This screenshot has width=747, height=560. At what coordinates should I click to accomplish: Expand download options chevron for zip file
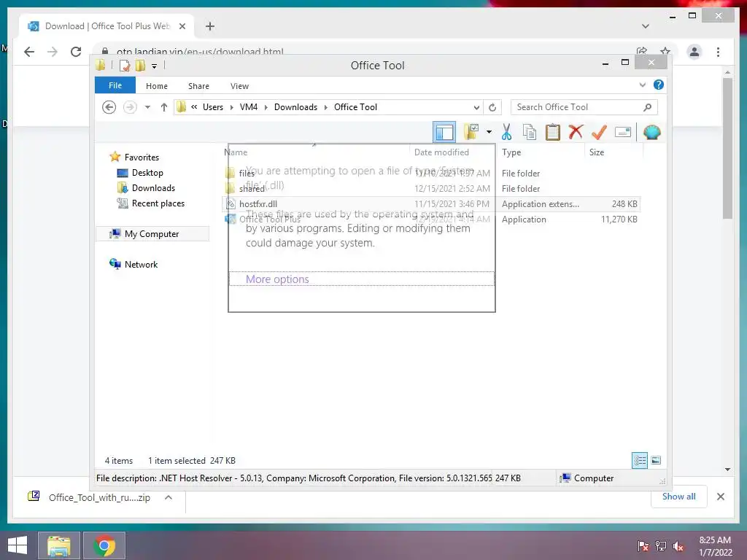coord(169,497)
